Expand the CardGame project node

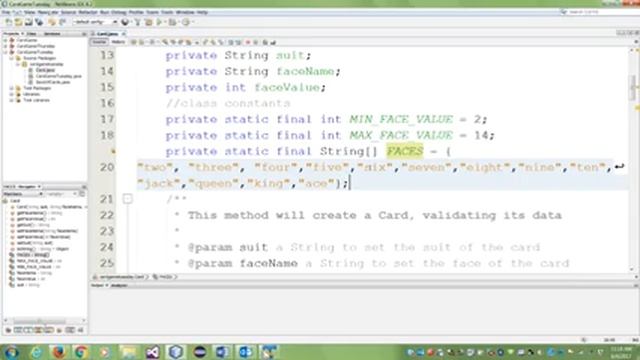coord(5,40)
